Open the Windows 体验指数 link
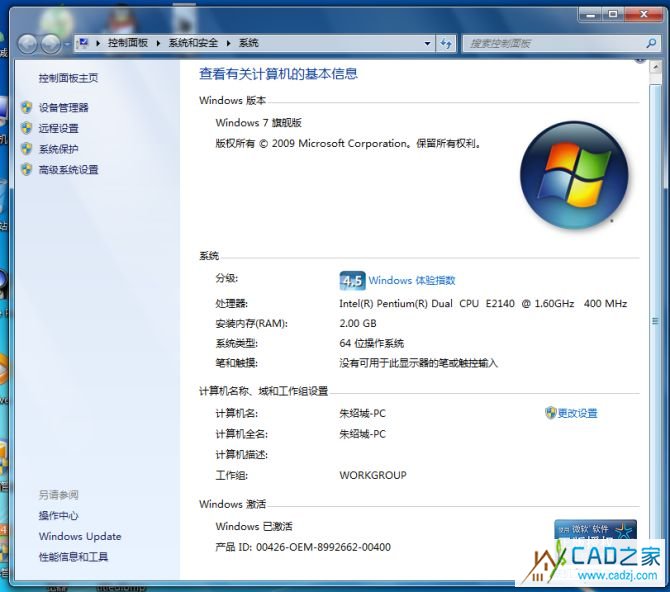The image size is (670, 592). [411, 281]
